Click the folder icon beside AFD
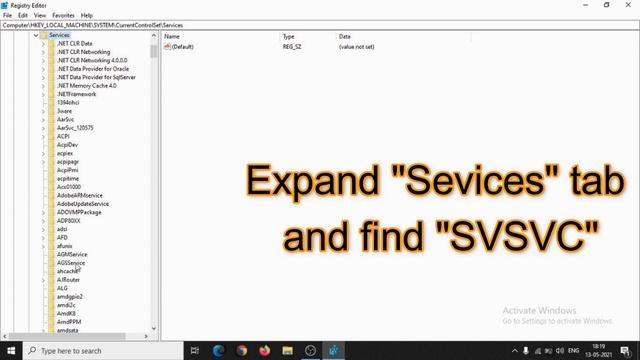The height and width of the screenshot is (360, 640). point(51,238)
